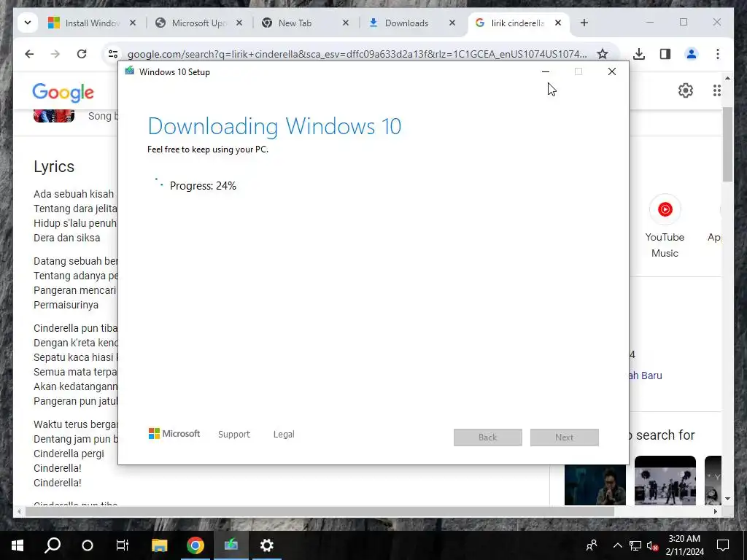Close the New Tab tab
This screenshot has width=747, height=560.
[x=346, y=23]
